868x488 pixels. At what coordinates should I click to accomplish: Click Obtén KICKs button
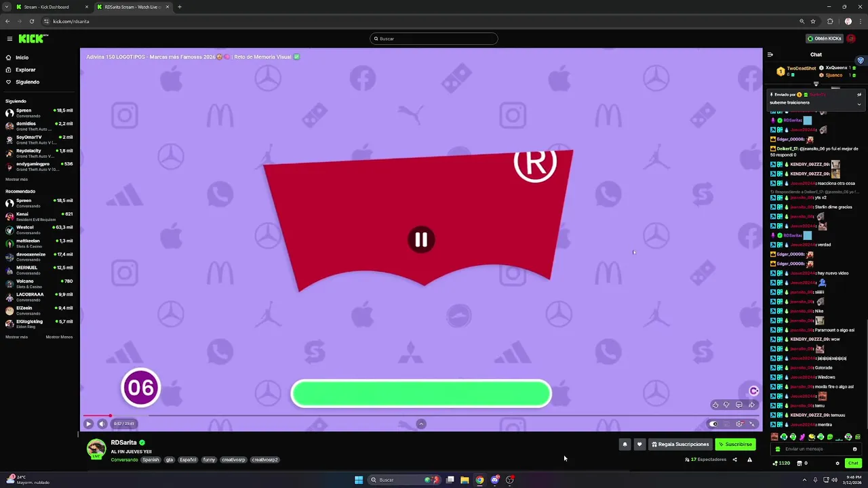[x=825, y=39]
